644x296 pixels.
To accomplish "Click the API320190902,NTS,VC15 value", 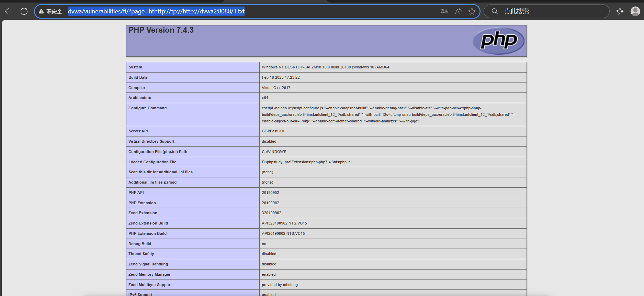I will (x=284, y=223).
